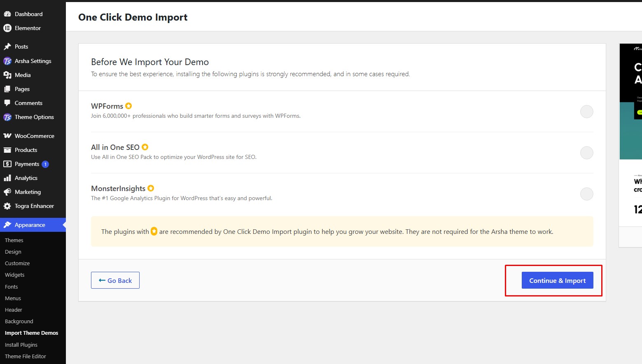This screenshot has width=642, height=364.
Task: Toggle the MonsterInsights plugin switch
Action: coord(587,194)
